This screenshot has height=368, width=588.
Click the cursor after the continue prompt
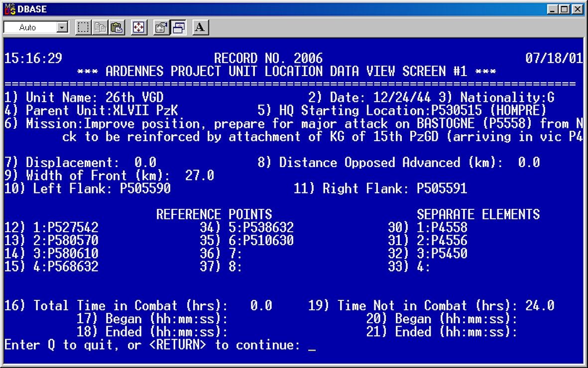(312, 346)
